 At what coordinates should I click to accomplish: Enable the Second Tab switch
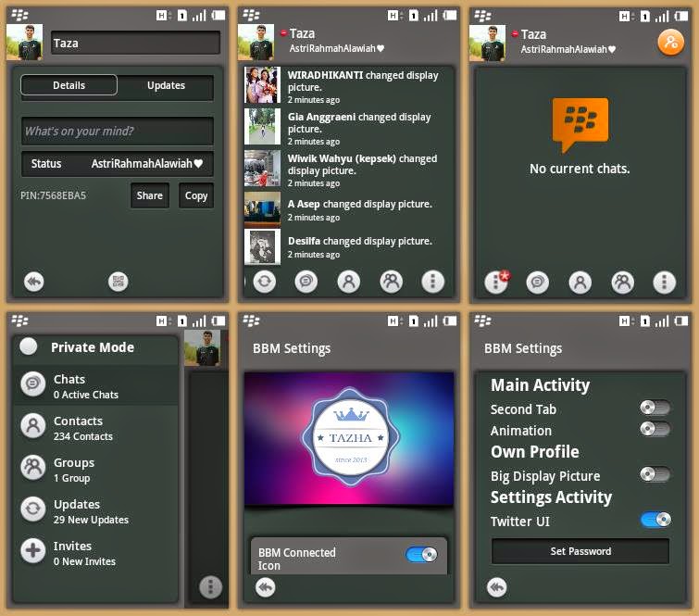(x=655, y=408)
